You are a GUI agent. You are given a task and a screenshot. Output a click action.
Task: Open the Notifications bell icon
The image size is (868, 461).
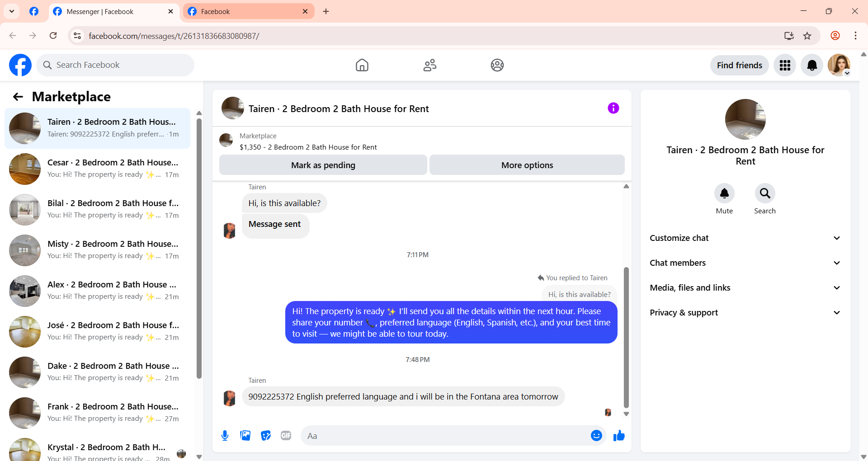tap(812, 65)
